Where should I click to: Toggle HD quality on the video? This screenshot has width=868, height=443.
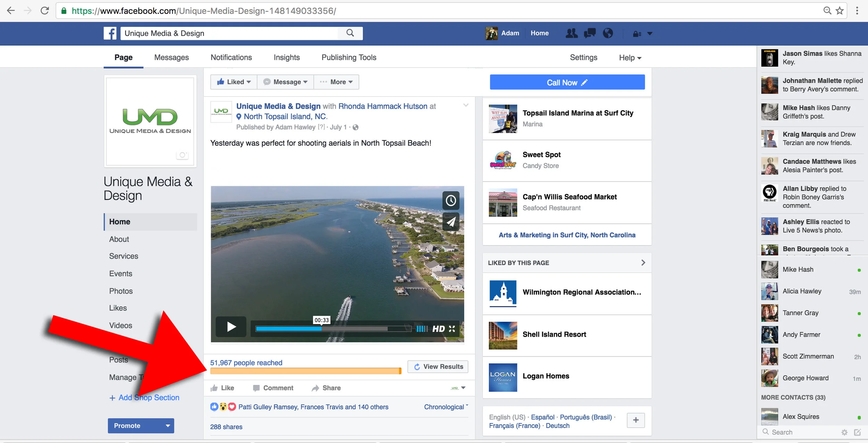438,329
